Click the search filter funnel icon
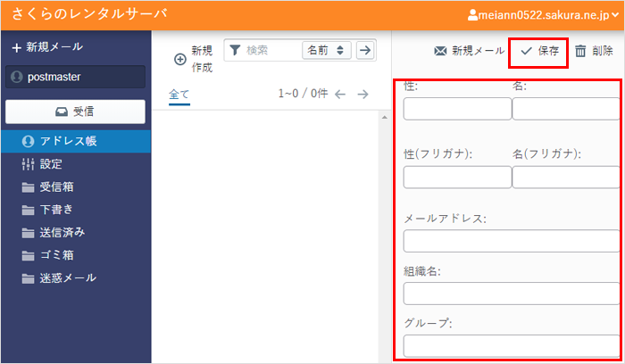Image resolution: width=625 pixels, height=364 pixels. pos(235,51)
